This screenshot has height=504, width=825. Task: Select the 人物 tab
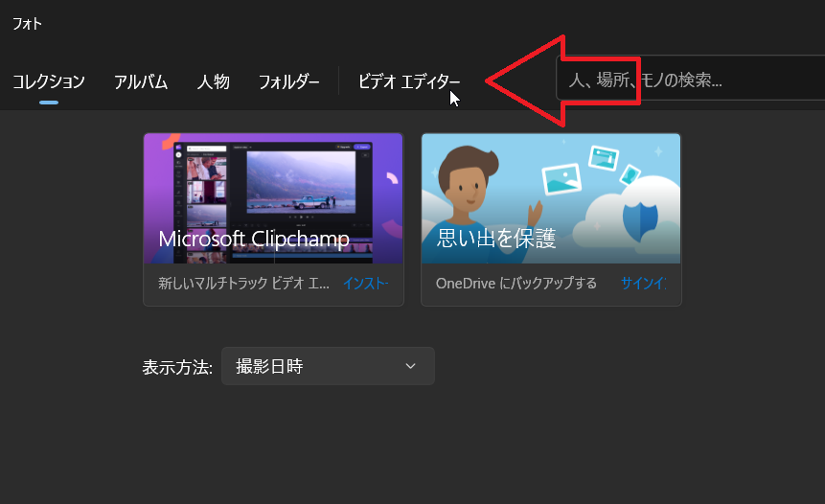click(213, 81)
